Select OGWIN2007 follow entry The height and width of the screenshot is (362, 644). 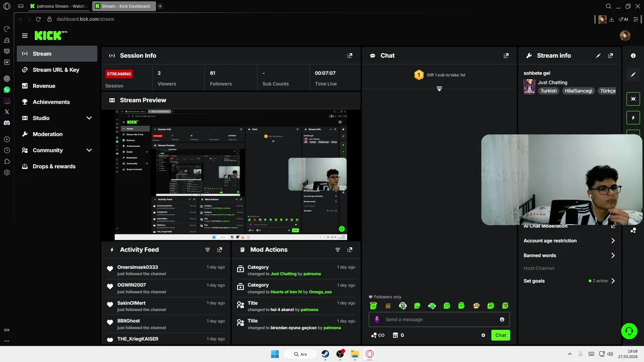tap(166, 288)
